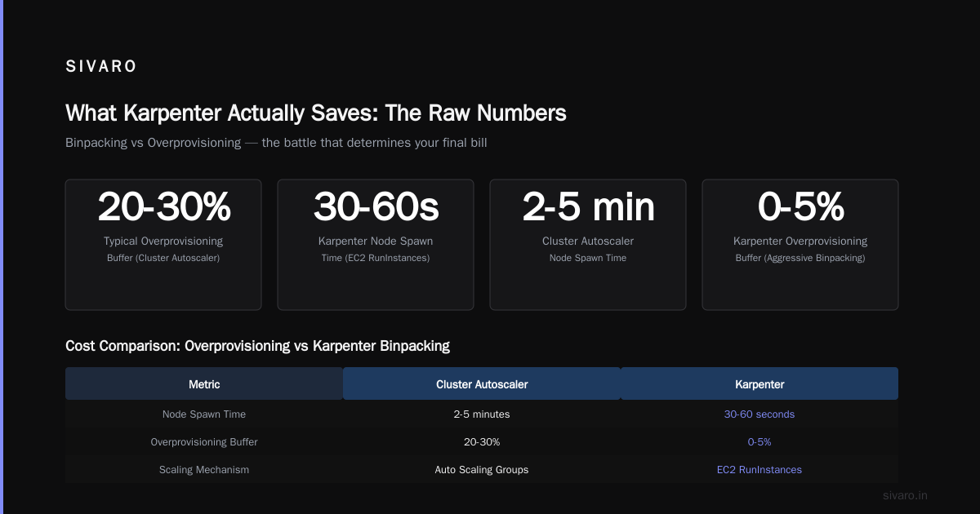980x514 pixels.
Task: Select the 20-30% statistic value
Action: point(163,206)
